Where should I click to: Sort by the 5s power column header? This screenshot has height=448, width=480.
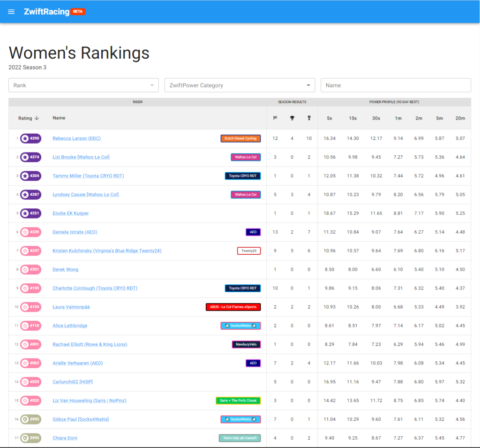click(330, 118)
